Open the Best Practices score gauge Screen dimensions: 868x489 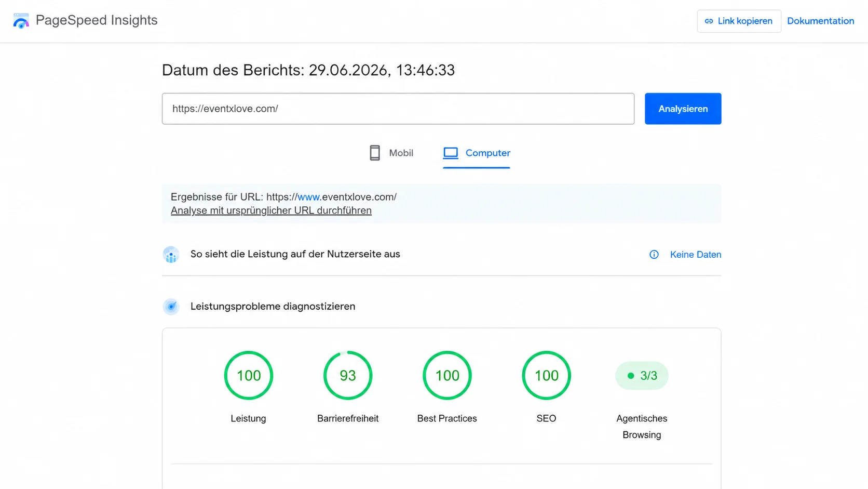pyautogui.click(x=447, y=375)
